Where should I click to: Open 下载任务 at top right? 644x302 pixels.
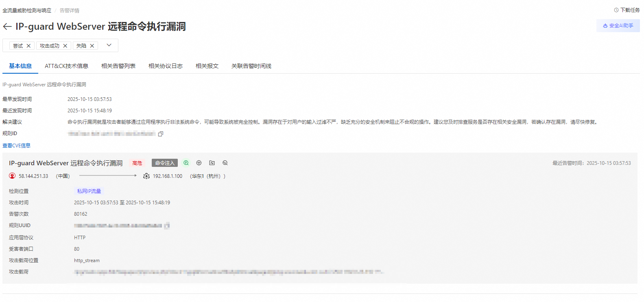(x=627, y=10)
